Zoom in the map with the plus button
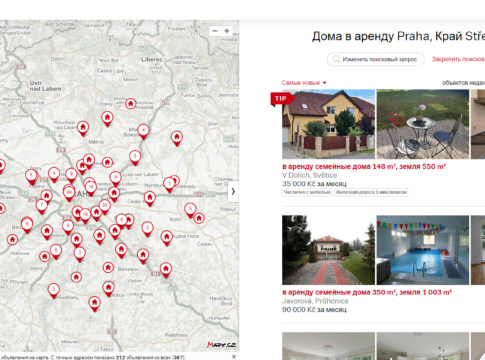 point(227,31)
